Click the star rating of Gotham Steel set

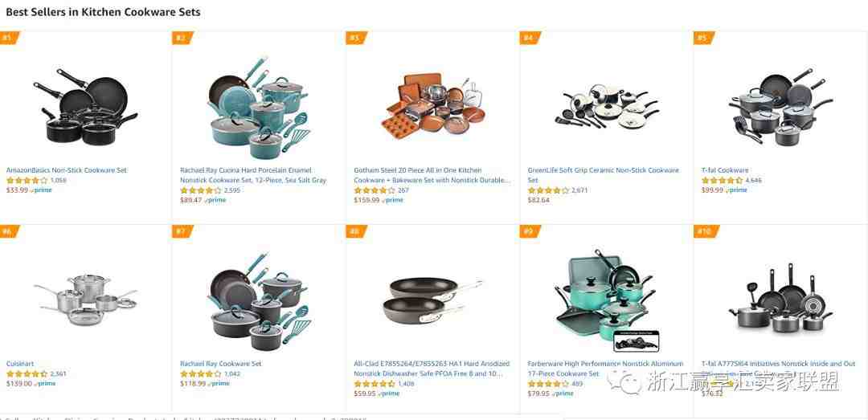click(375, 190)
